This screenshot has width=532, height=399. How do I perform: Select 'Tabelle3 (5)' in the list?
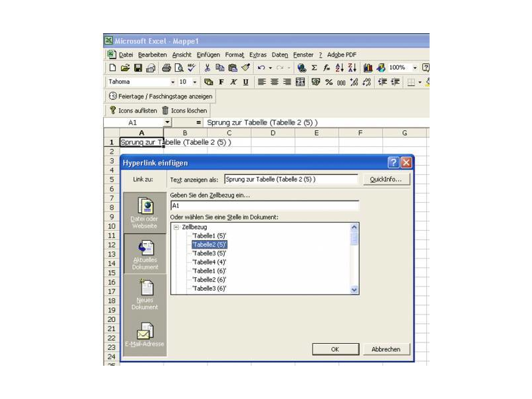(209, 253)
